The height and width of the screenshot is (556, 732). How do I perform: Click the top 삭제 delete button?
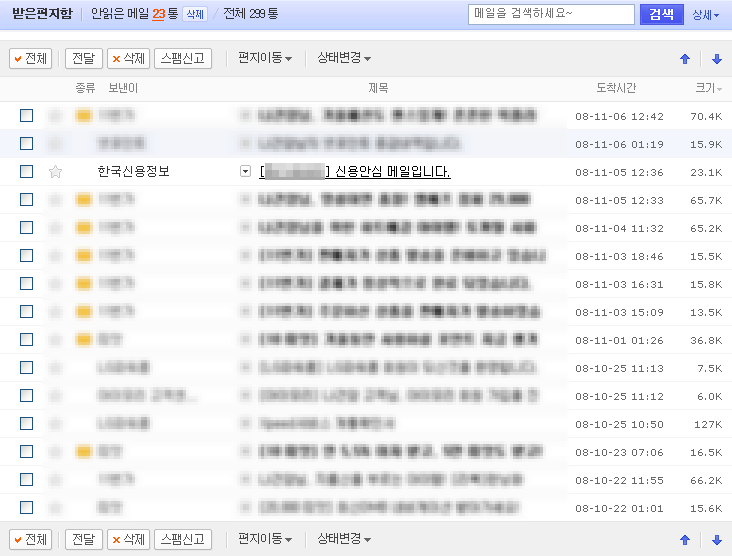pos(128,58)
